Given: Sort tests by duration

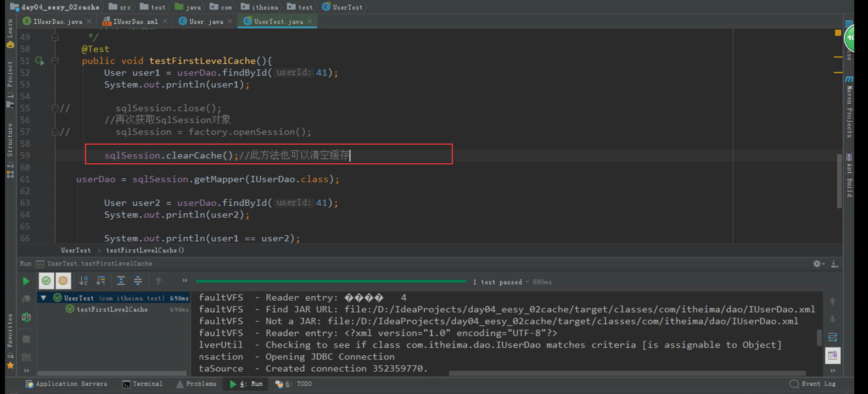Looking at the screenshot, I should click(x=101, y=281).
